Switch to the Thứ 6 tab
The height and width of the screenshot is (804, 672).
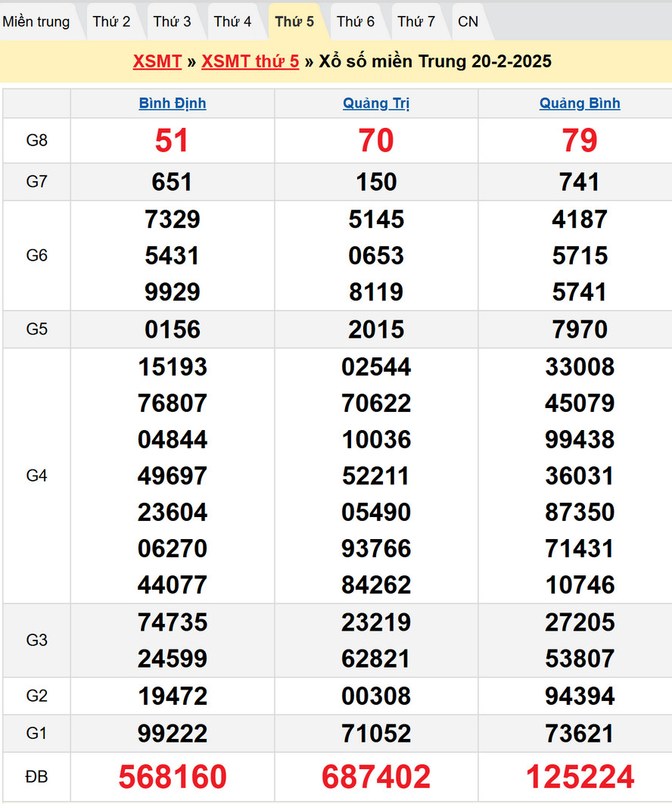click(356, 22)
